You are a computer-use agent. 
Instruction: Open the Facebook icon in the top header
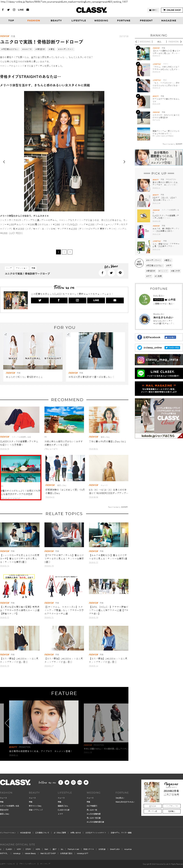pyautogui.click(x=3, y=10)
